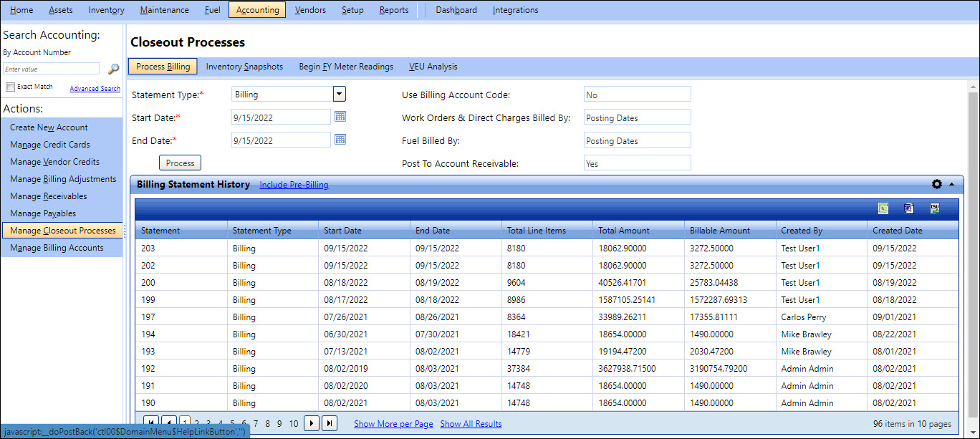The width and height of the screenshot is (980, 439).
Task: Open the Advanced Search link
Action: click(x=95, y=89)
